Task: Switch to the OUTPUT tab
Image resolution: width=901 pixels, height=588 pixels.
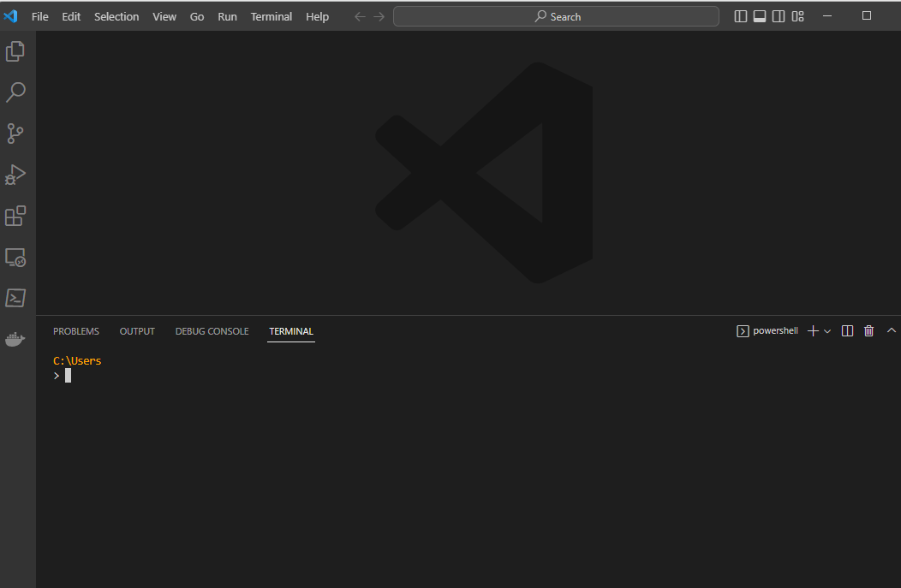Action: point(137,331)
